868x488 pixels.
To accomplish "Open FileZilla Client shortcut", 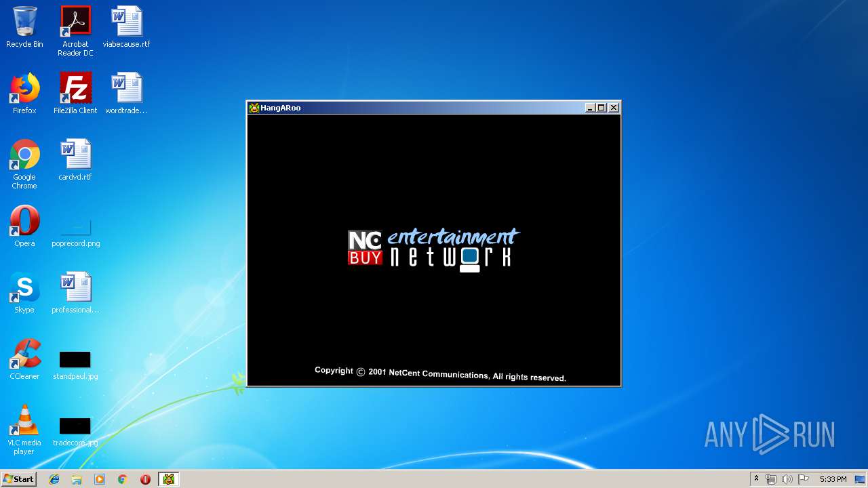I will [75, 94].
